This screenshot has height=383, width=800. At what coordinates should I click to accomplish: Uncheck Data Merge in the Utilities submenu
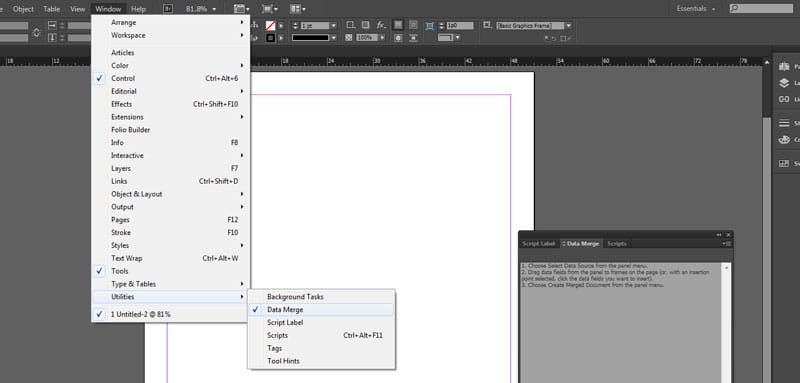321,310
